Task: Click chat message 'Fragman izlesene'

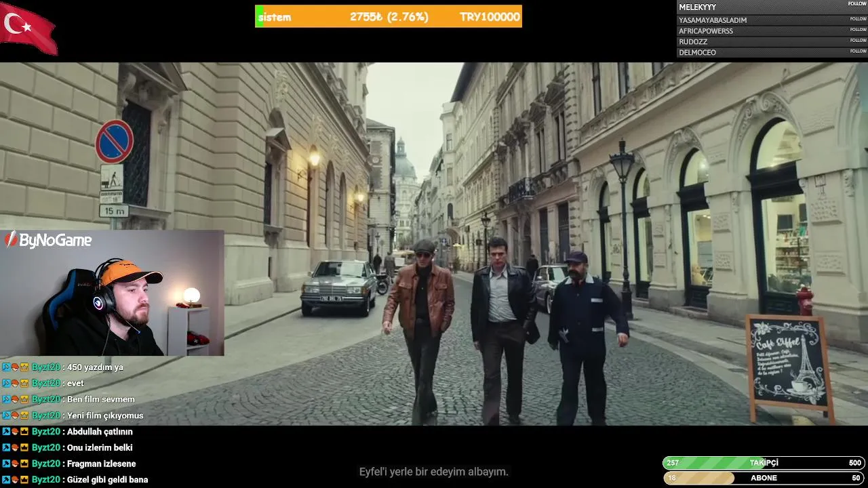Action: point(102,464)
